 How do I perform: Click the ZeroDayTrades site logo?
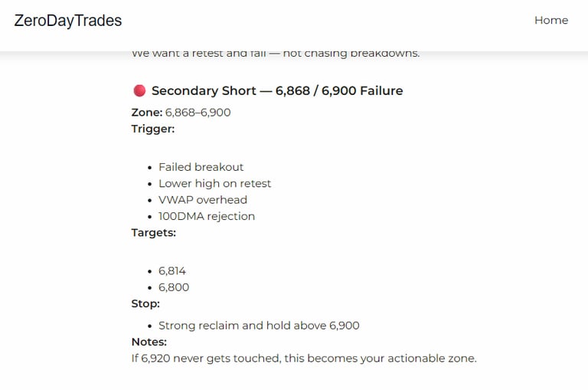[x=68, y=21]
